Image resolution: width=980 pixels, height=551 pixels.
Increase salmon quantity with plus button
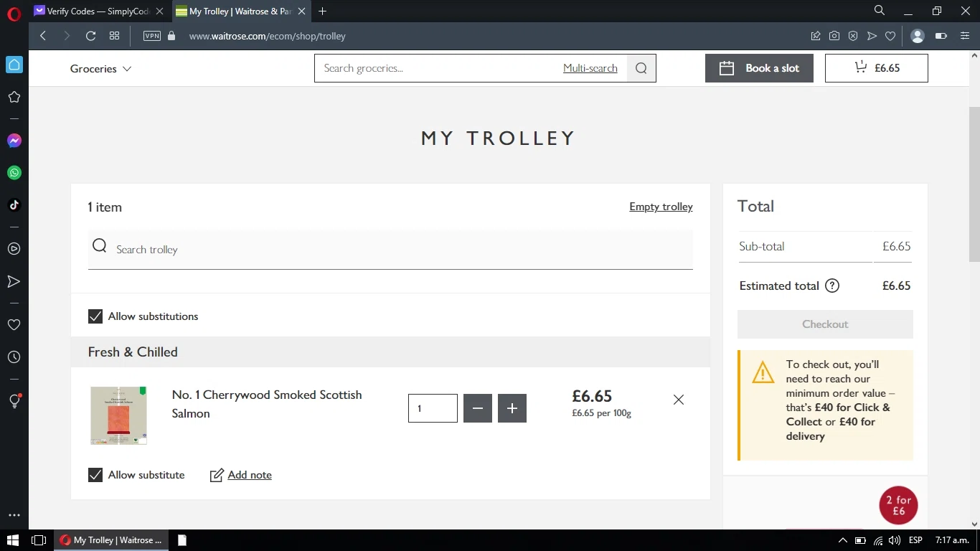512,408
